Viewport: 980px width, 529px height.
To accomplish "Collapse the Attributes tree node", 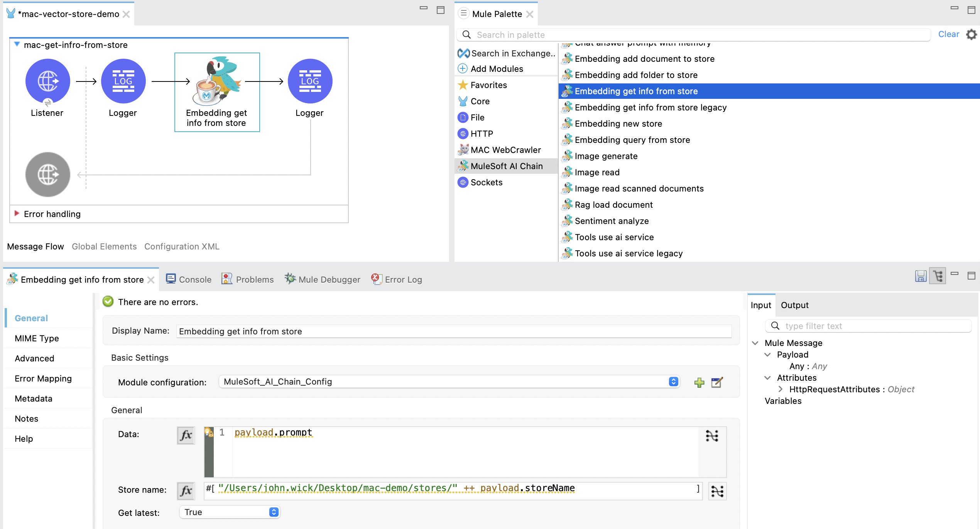I will point(767,378).
